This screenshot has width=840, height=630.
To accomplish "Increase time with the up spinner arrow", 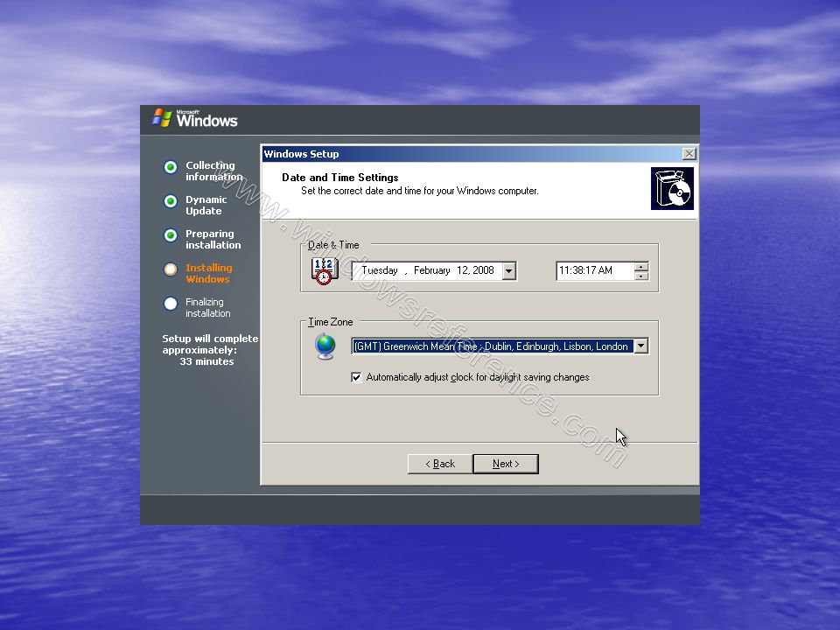I will point(641,266).
